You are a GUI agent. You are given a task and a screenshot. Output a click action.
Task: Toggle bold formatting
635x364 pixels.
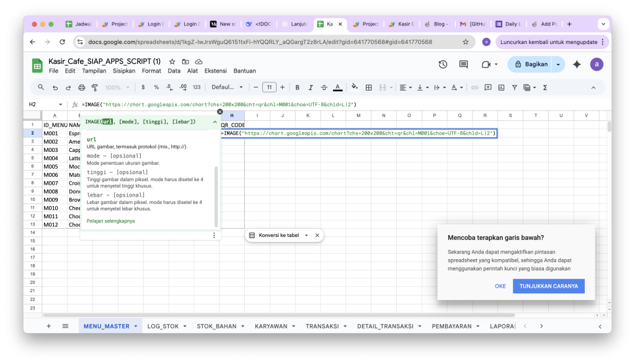pyautogui.click(x=297, y=87)
